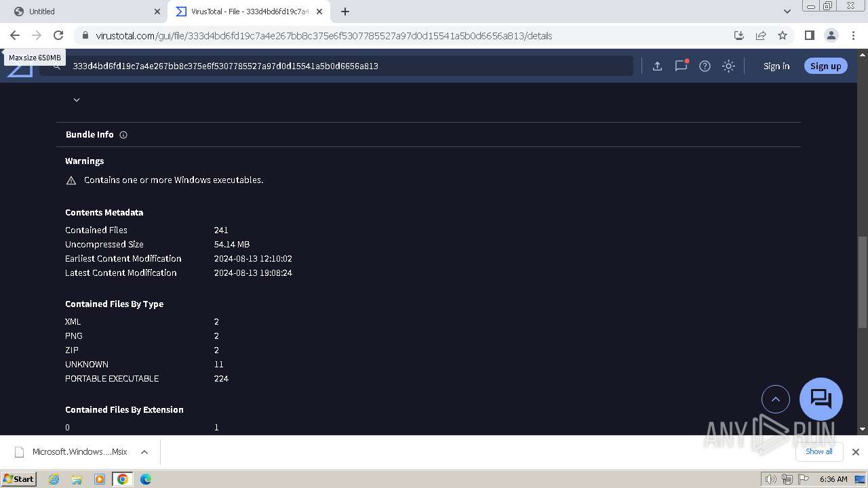Open Windows Media Player from taskbar
Image resolution: width=868 pixels, height=488 pixels.
point(100,479)
